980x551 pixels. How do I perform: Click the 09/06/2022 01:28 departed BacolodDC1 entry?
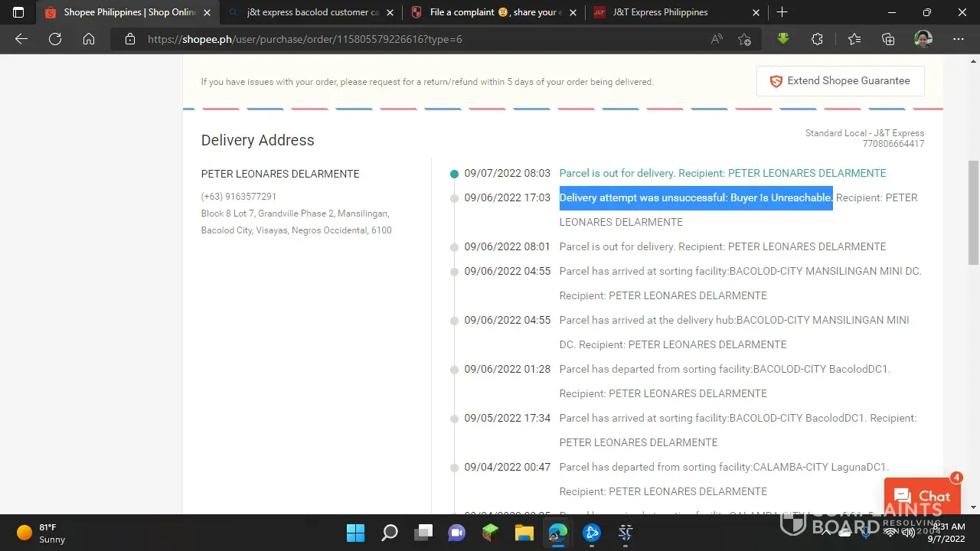point(725,381)
